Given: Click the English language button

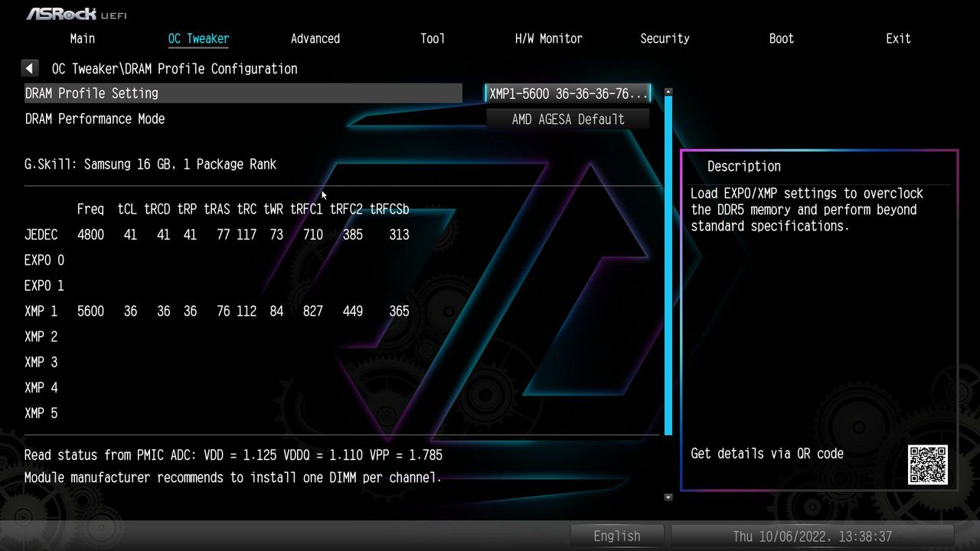Looking at the screenshot, I should click(x=617, y=536).
